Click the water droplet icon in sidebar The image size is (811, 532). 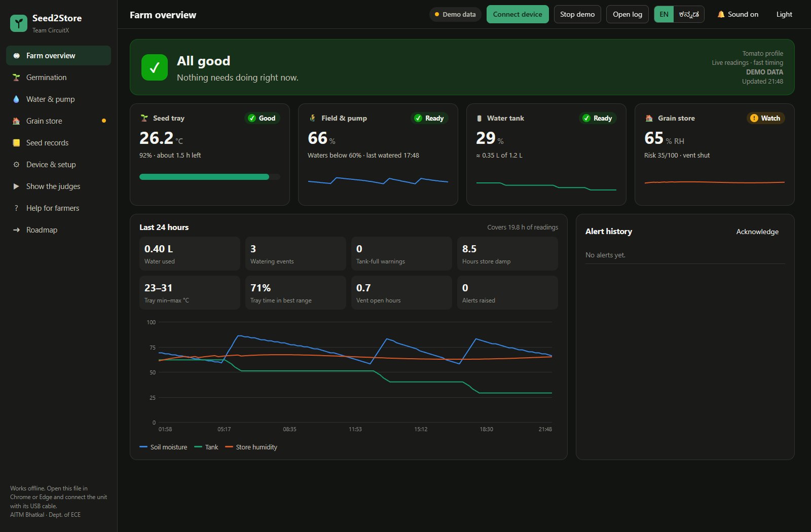coord(16,99)
